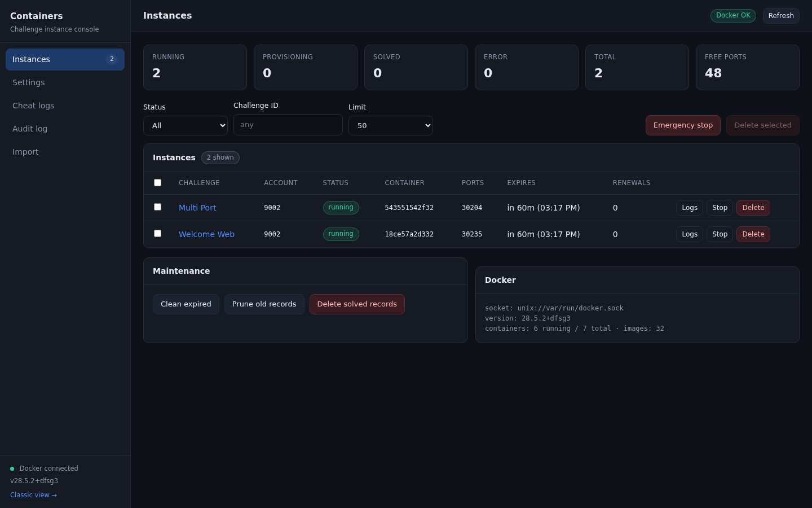812x508 pixels.
Task: Click the Delete selected button
Action: pos(763,125)
